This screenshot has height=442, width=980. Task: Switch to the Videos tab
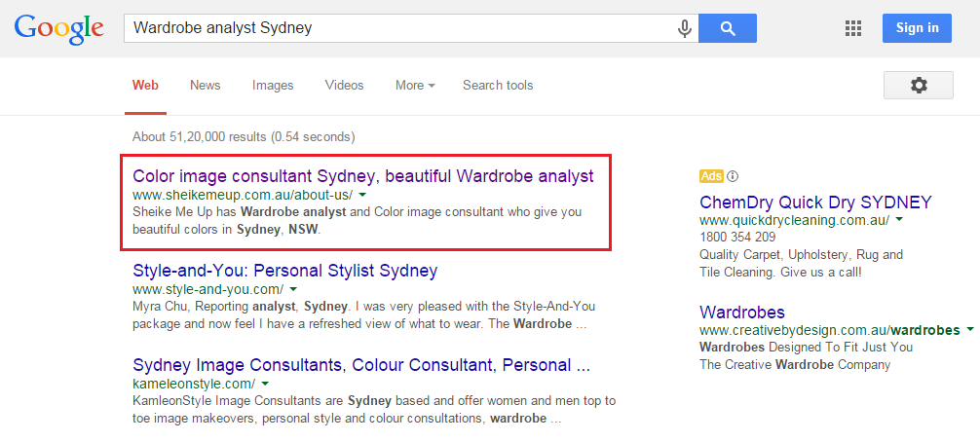point(345,86)
